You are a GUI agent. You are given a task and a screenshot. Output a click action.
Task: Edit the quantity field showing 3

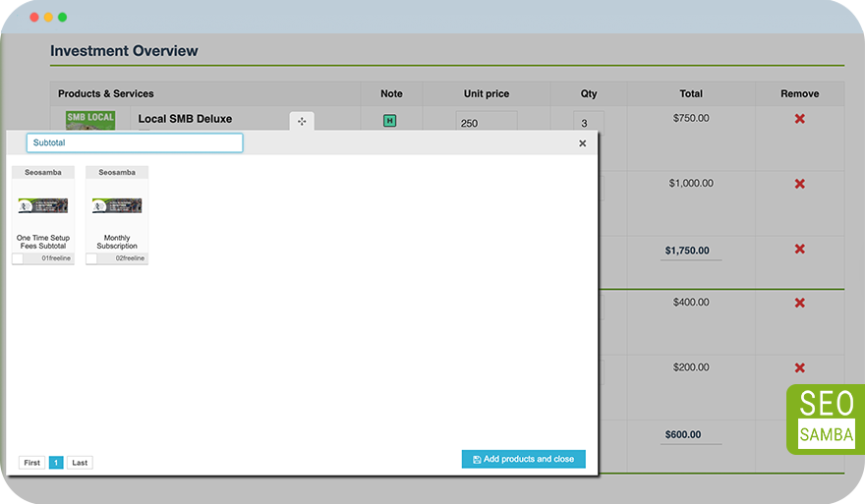click(589, 123)
